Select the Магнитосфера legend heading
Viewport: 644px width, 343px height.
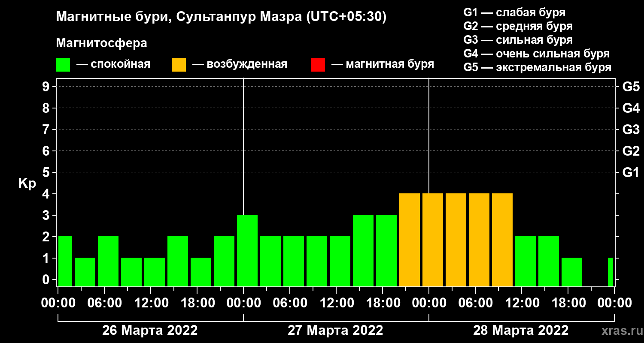[x=102, y=43]
